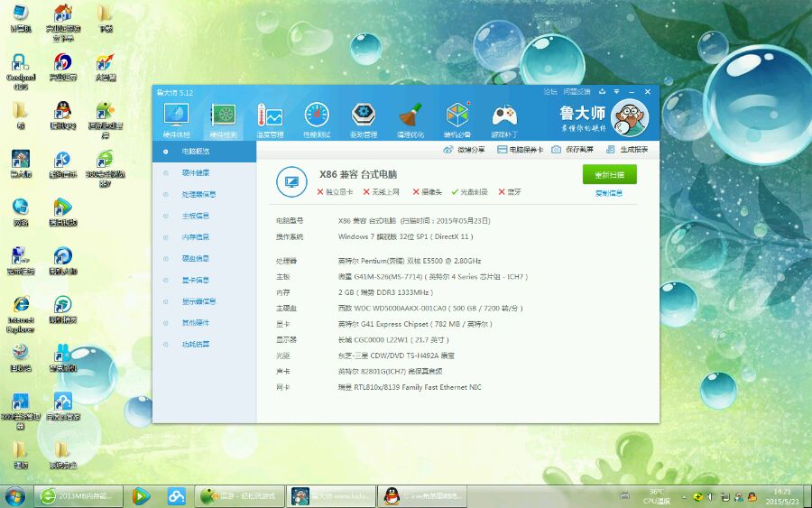Image resolution: width=812 pixels, height=508 pixels.
Task: Click the WDC WD5000AAKX hard disk text
Action: point(430,308)
